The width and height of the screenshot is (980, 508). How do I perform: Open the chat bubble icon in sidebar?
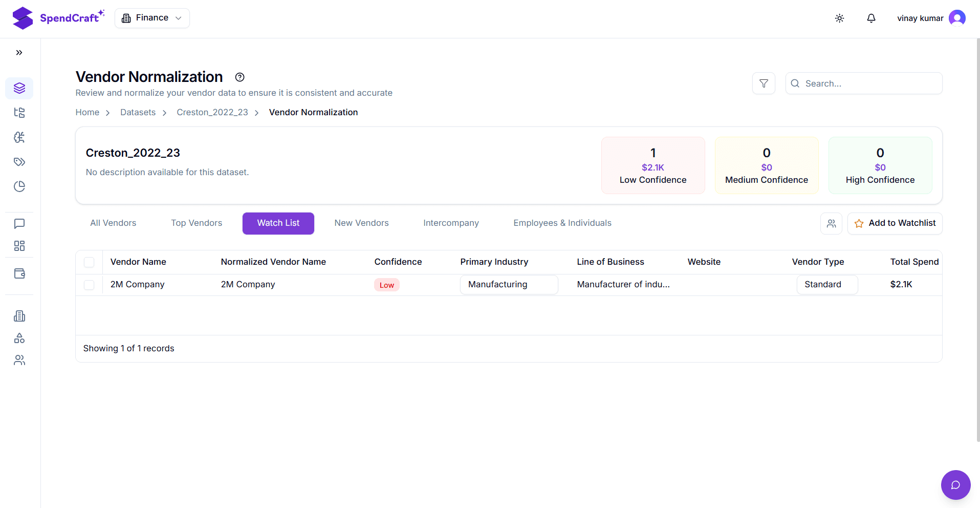click(x=19, y=224)
